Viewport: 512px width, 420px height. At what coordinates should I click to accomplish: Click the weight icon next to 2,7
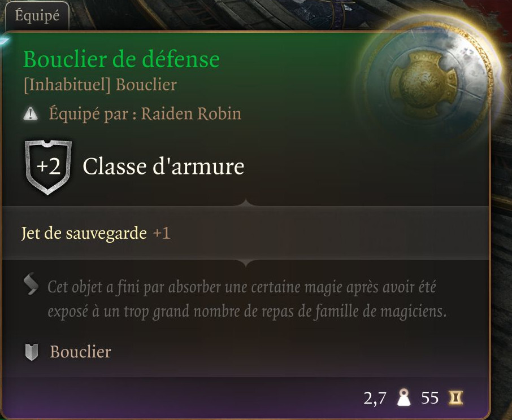(x=403, y=397)
